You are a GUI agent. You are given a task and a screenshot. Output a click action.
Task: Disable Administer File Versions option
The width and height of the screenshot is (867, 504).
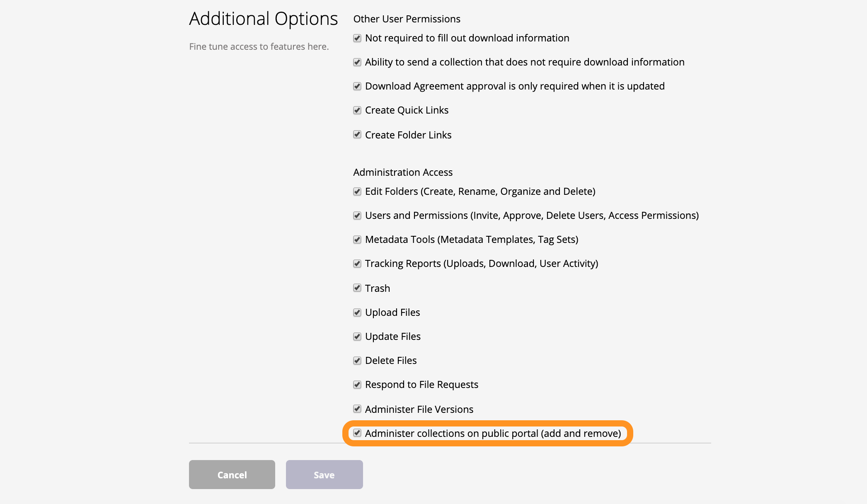click(x=357, y=409)
